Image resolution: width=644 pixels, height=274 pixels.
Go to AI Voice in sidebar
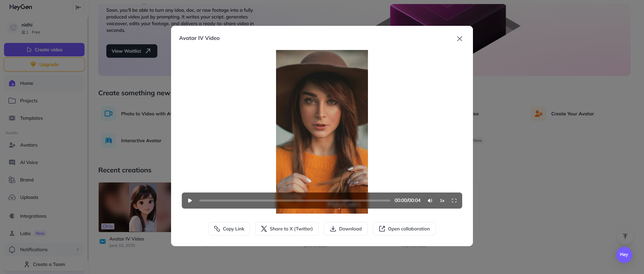pyautogui.click(x=29, y=162)
